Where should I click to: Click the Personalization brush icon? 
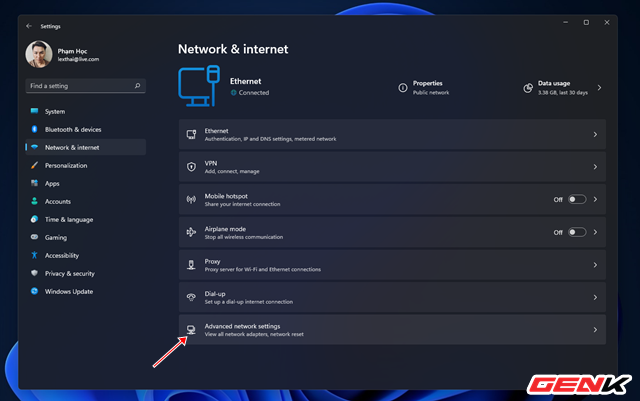coord(34,165)
